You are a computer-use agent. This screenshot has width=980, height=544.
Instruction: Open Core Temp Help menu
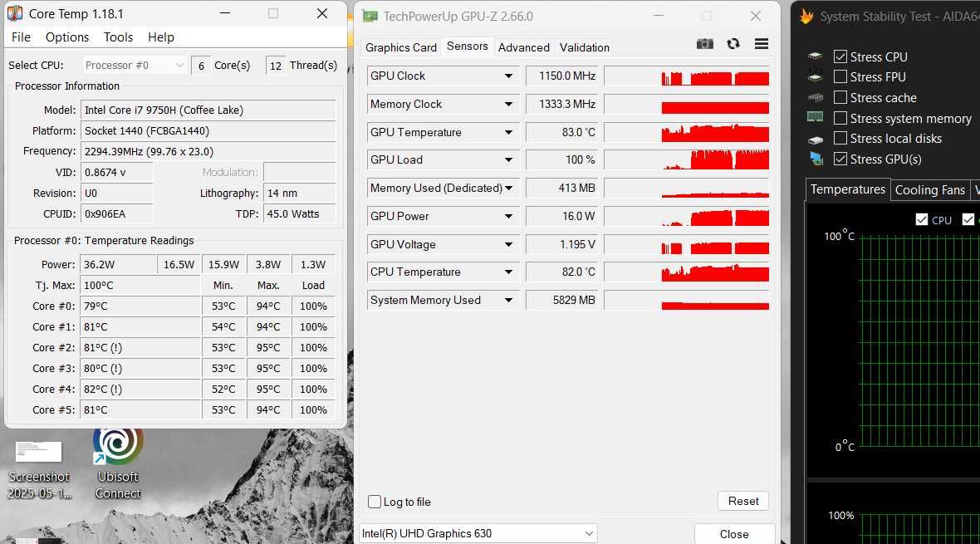(160, 37)
